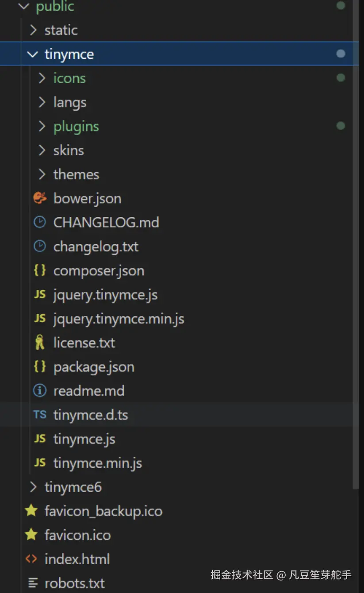Viewport: 364px width, 593px height.
Task: Select the package.json file
Action: (x=94, y=367)
